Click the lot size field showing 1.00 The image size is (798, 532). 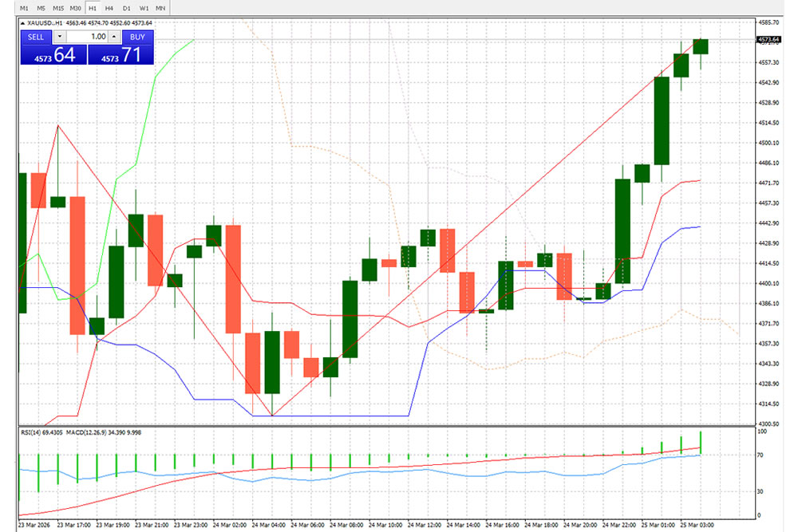click(x=88, y=37)
